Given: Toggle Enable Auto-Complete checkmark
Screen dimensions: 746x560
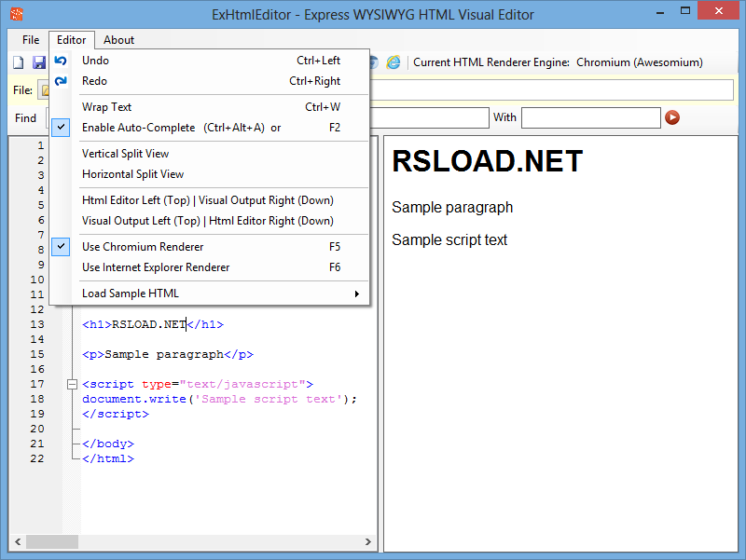Looking at the screenshot, I should (61, 128).
